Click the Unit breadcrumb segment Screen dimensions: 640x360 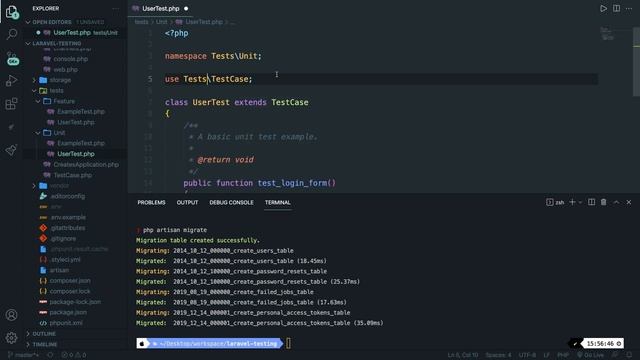(x=162, y=22)
